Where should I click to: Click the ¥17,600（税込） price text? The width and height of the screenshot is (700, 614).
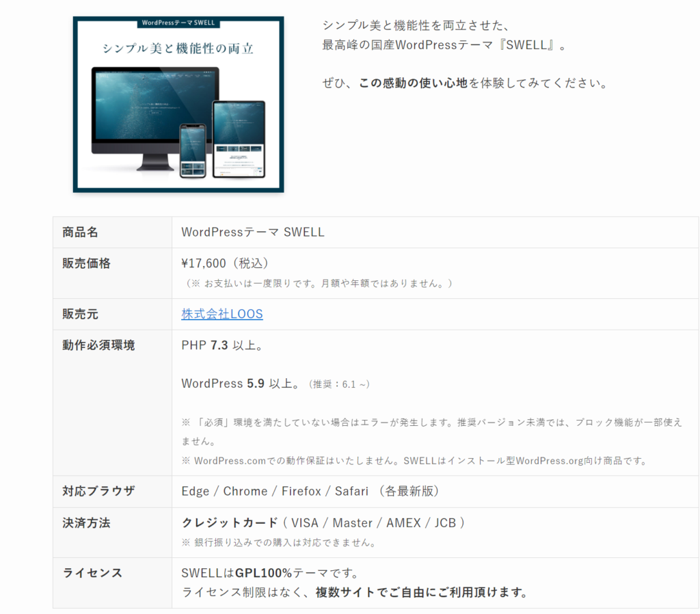225,263
